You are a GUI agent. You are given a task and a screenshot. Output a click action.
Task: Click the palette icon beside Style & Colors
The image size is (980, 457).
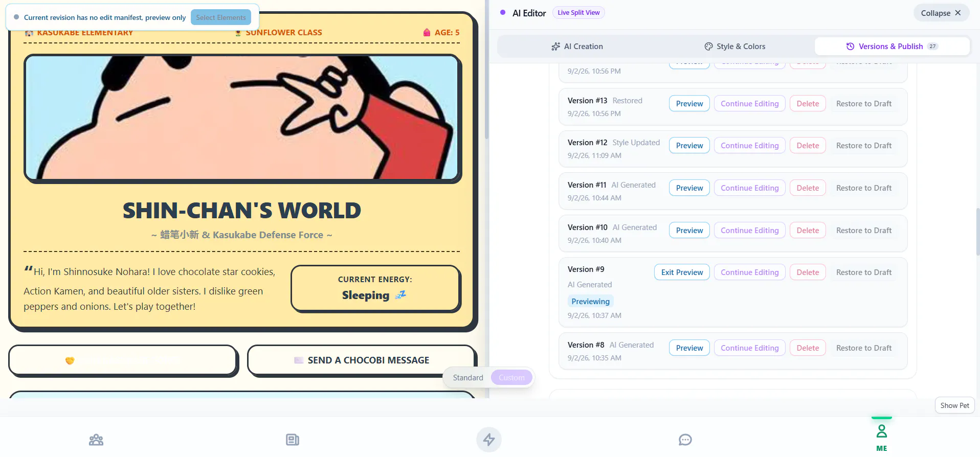pyautogui.click(x=708, y=47)
